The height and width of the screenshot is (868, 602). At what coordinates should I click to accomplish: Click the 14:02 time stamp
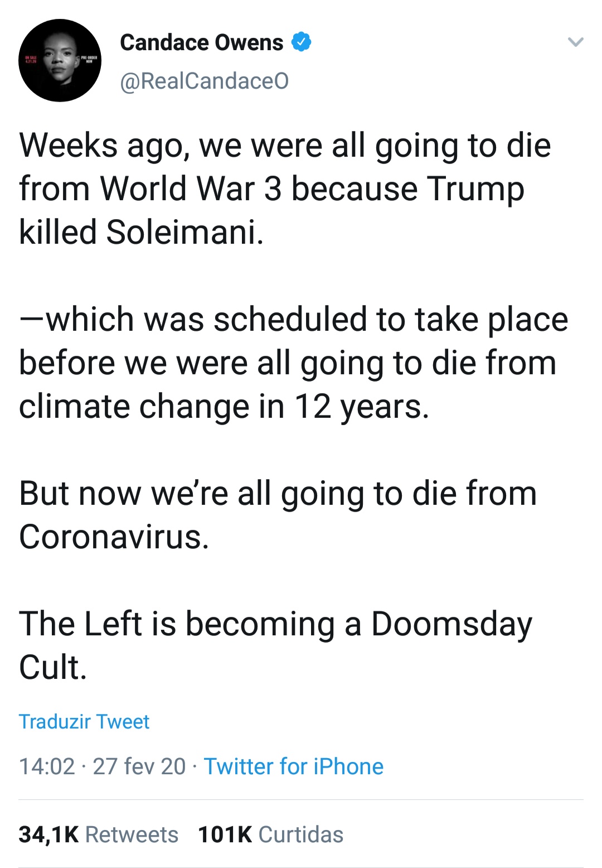47,766
